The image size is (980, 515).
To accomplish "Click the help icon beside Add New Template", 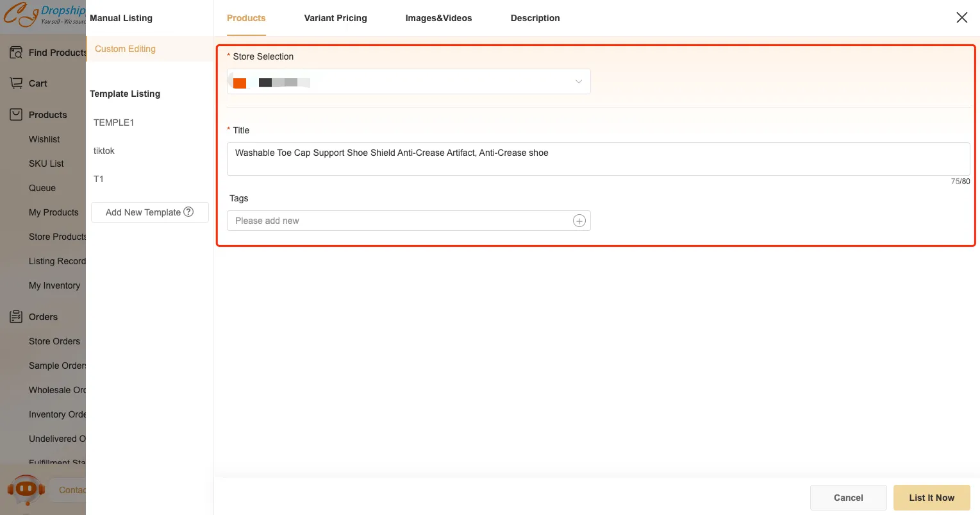I will click(x=188, y=212).
